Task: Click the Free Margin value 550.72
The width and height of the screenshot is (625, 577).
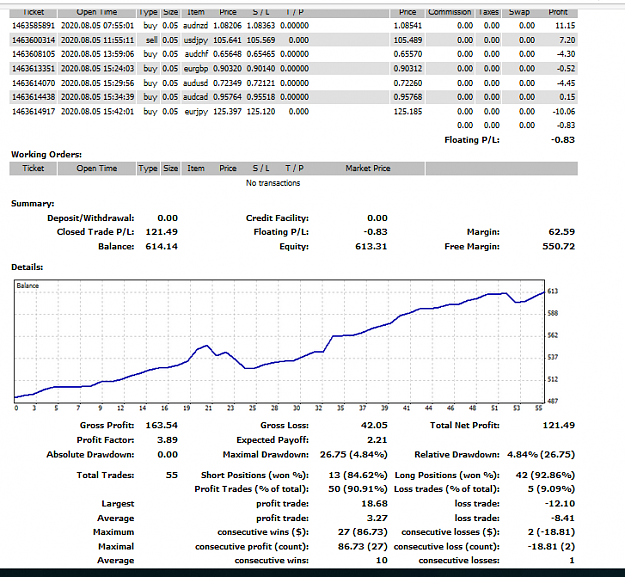Action: [x=558, y=247]
